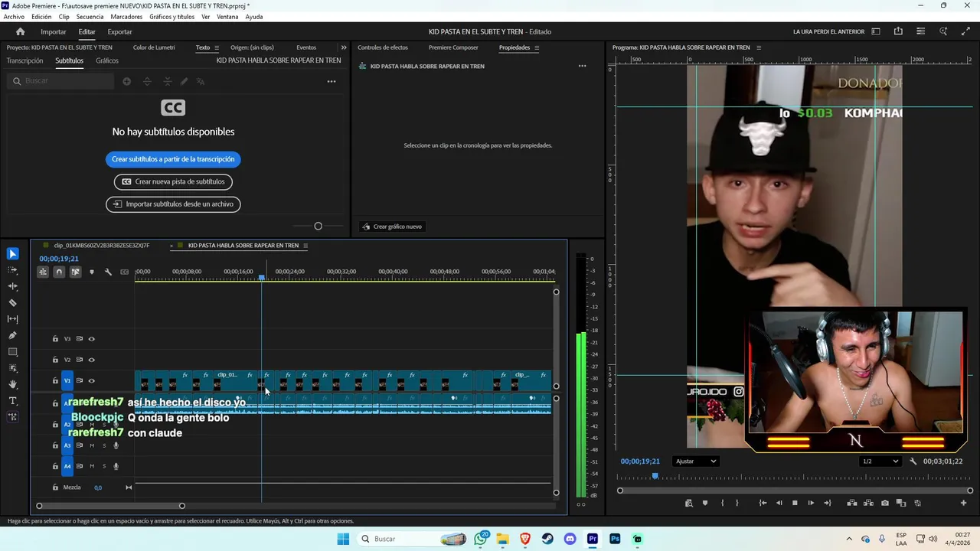Open the Archivo menu
The image size is (980, 551).
pyautogui.click(x=14, y=17)
